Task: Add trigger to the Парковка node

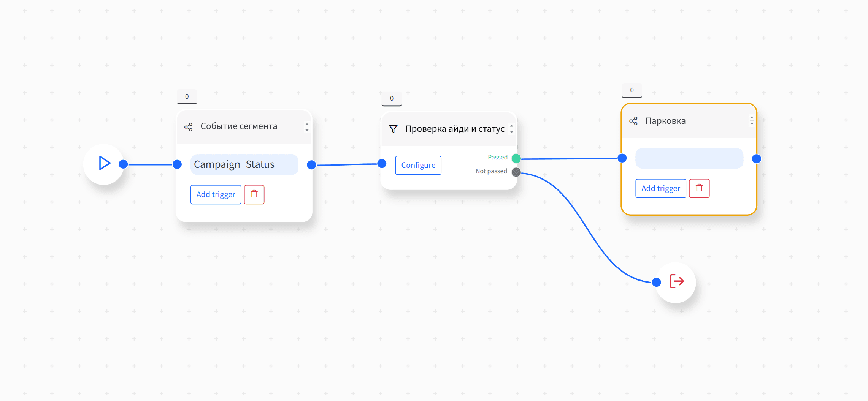Action: click(x=661, y=188)
